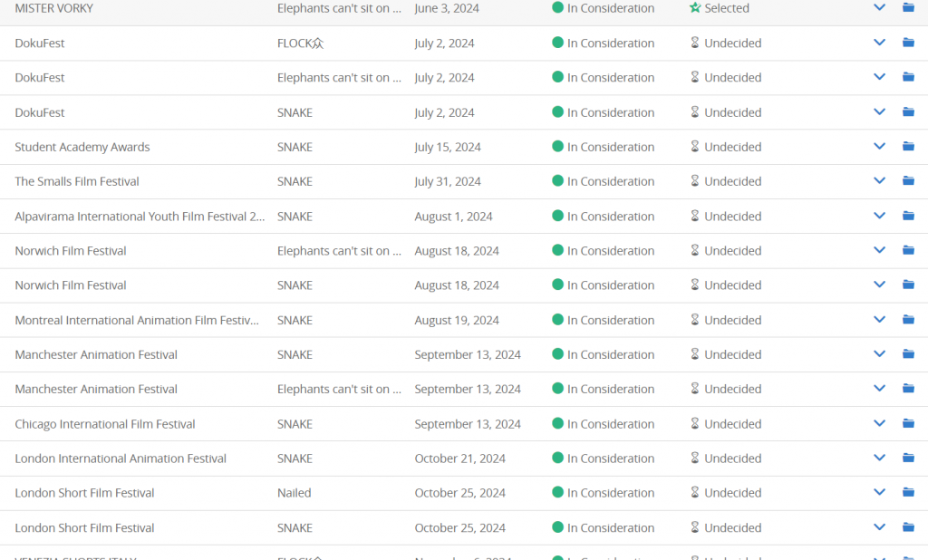Expand chevron for Chicago International Film Festival

click(879, 423)
